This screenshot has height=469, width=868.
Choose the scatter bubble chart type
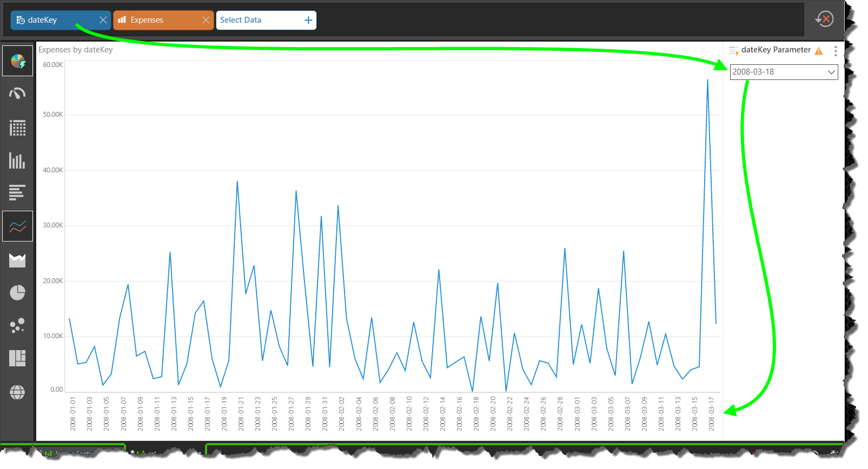[x=17, y=325]
